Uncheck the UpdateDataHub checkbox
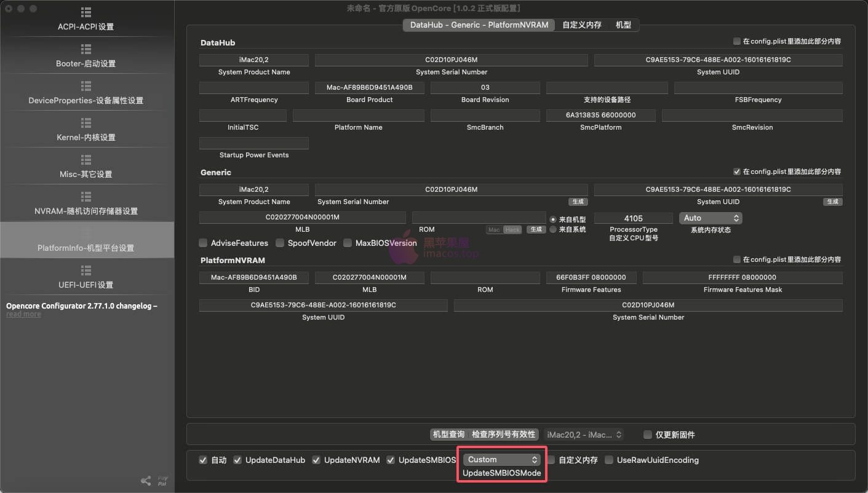The image size is (868, 493). pos(237,460)
